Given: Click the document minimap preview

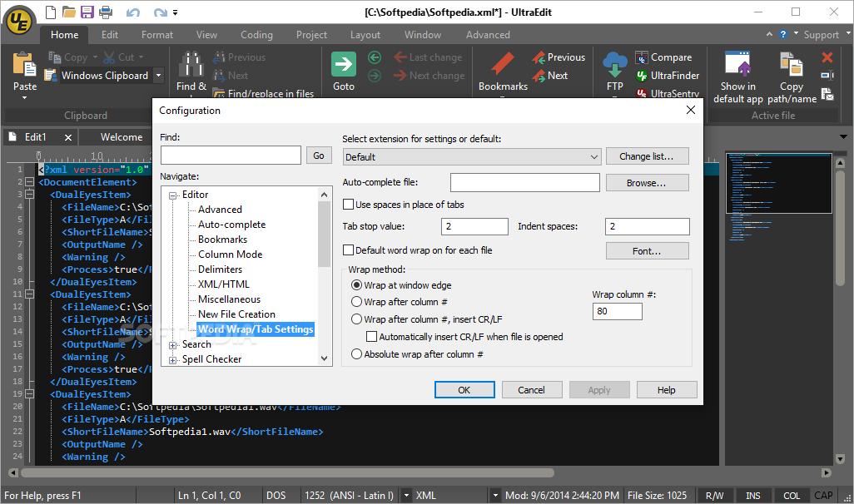Looking at the screenshot, I should (779, 183).
